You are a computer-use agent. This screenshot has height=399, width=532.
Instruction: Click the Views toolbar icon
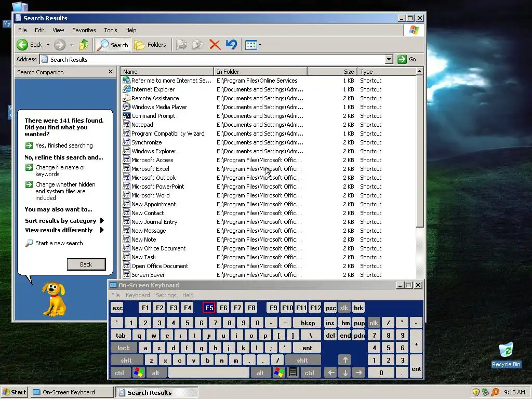pyautogui.click(x=251, y=45)
